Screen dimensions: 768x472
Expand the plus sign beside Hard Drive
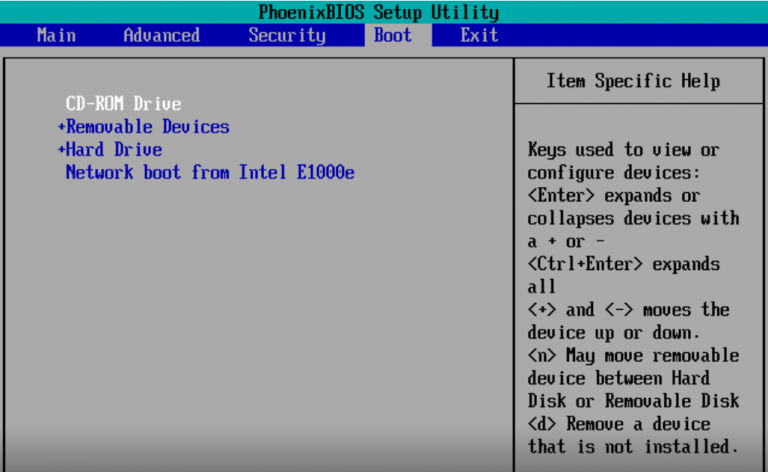[x=61, y=149]
